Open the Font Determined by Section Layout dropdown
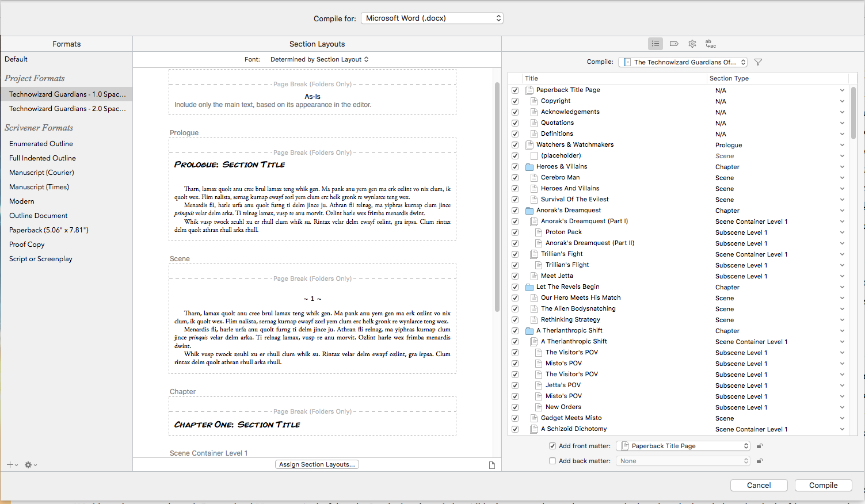 coord(319,59)
